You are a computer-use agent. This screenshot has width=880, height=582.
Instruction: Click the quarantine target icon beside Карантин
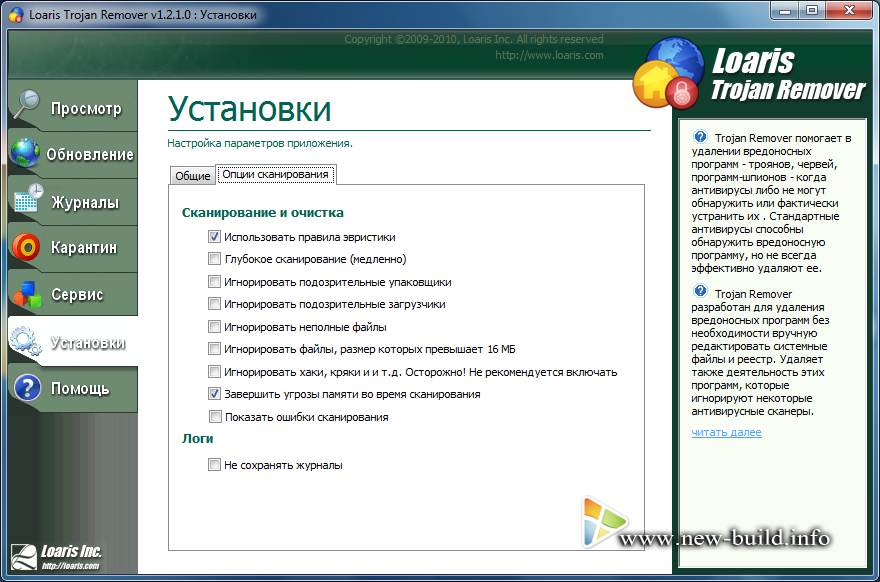coord(26,247)
